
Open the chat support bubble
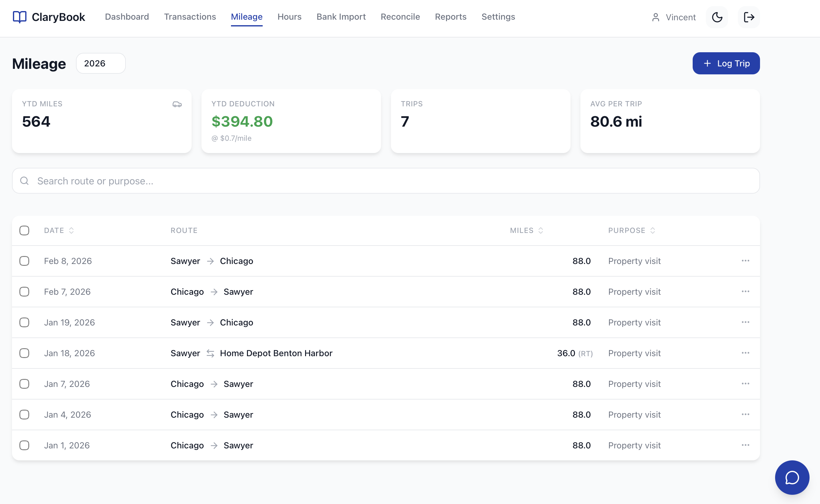(x=792, y=477)
